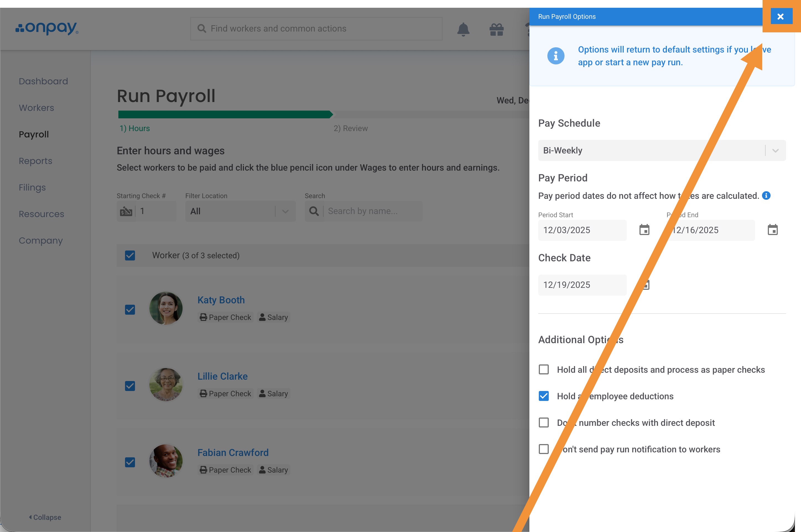
Task: Collapse the left sidebar
Action: click(45, 517)
